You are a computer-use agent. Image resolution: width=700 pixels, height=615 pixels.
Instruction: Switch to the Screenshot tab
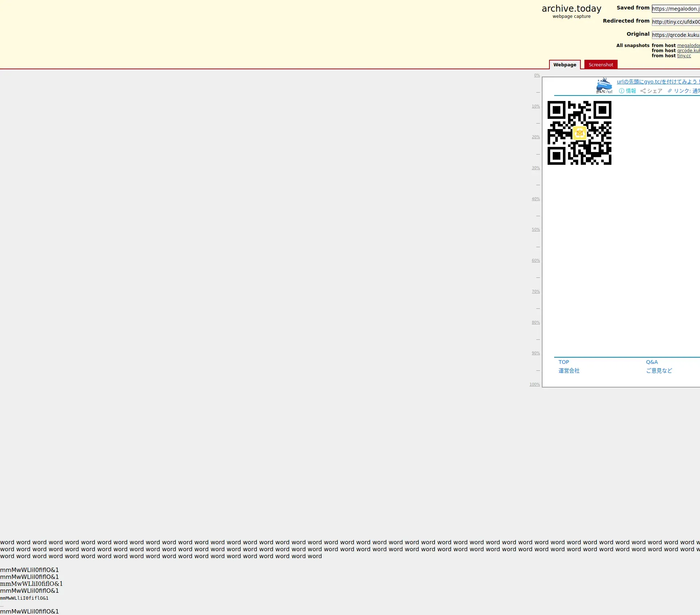(600, 65)
